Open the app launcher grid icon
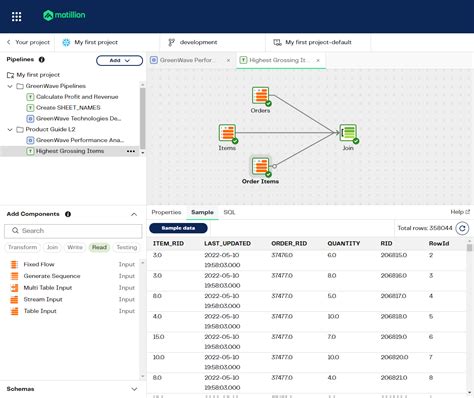Viewport: 474px width, 398px height. pos(16,16)
